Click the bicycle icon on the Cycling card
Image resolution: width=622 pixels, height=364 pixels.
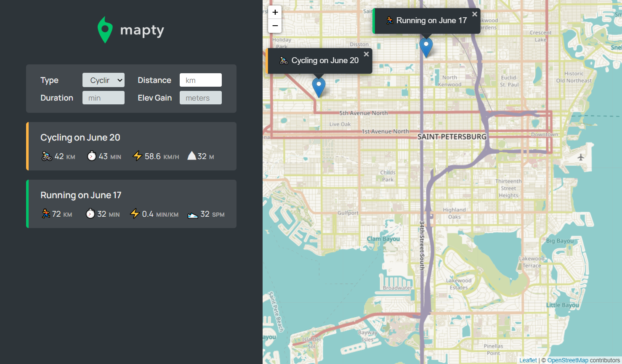pos(46,156)
